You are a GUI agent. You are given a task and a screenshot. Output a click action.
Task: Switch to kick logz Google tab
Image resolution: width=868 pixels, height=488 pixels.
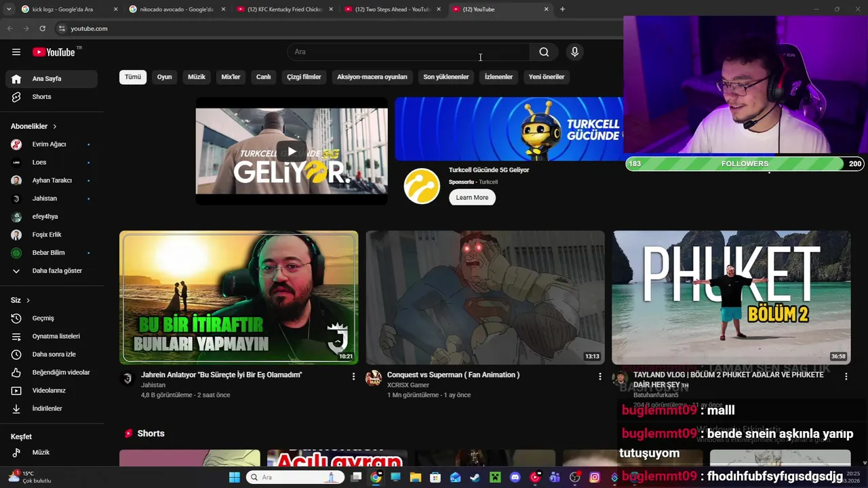(x=69, y=9)
